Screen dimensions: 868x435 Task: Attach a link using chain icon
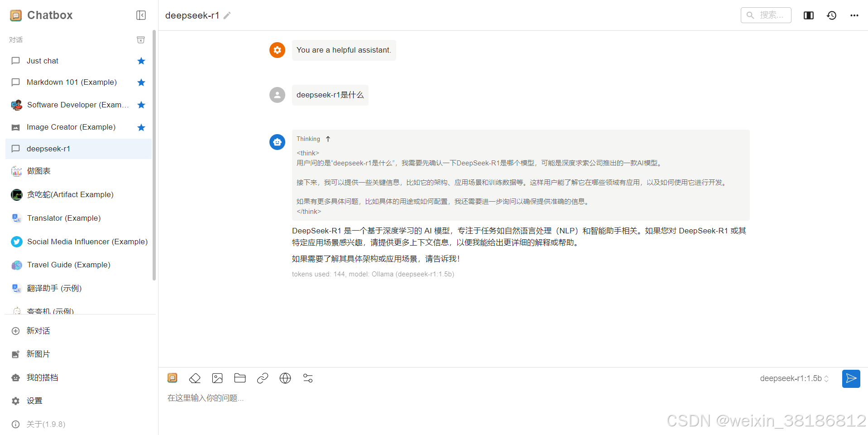click(263, 378)
